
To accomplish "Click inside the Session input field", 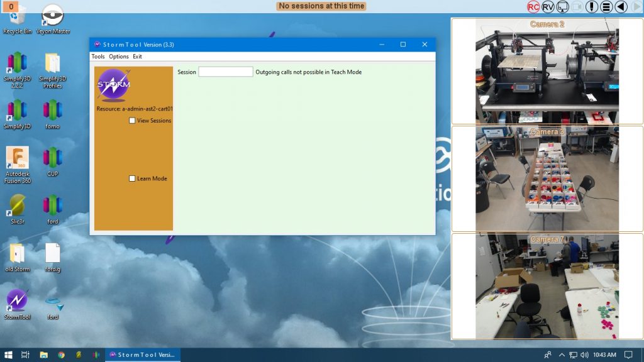I will [x=225, y=72].
